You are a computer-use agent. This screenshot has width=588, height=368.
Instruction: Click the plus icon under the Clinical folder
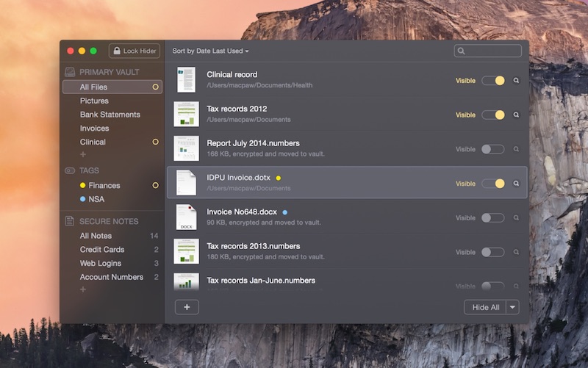pyautogui.click(x=83, y=155)
